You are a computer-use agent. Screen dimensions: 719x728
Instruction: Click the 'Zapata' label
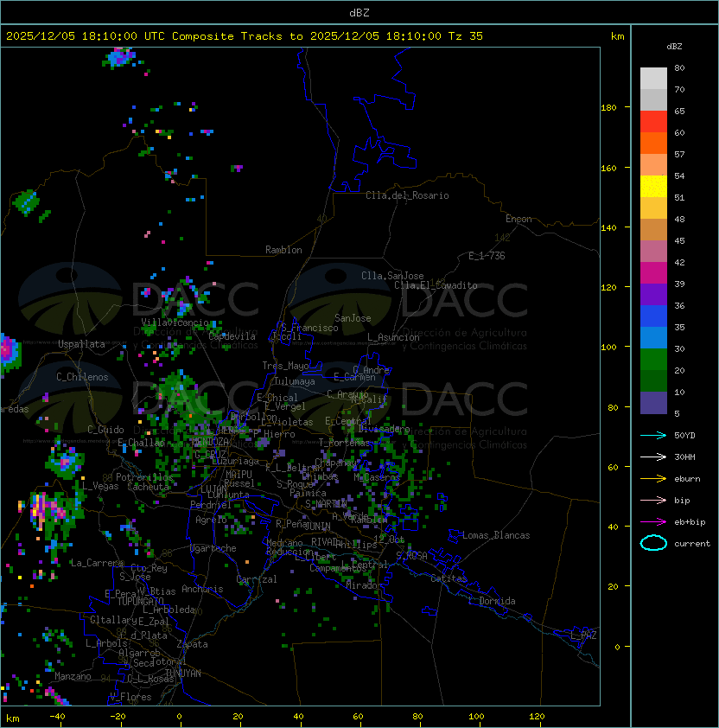click(192, 644)
